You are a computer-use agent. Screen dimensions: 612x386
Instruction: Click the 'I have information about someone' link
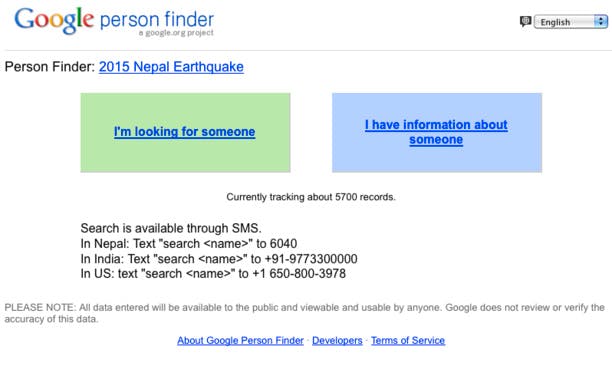click(436, 132)
